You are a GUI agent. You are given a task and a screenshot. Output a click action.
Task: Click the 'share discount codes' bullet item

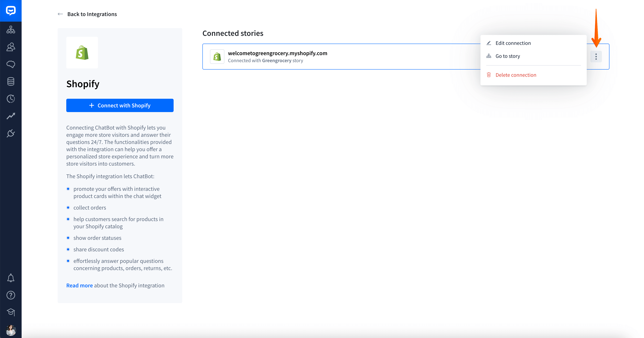pyautogui.click(x=99, y=249)
